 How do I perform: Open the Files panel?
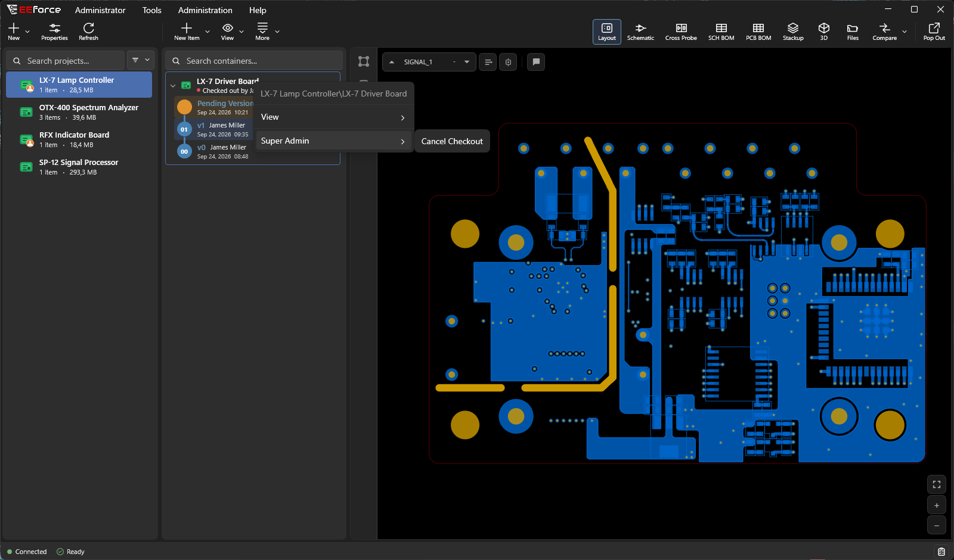(x=853, y=32)
